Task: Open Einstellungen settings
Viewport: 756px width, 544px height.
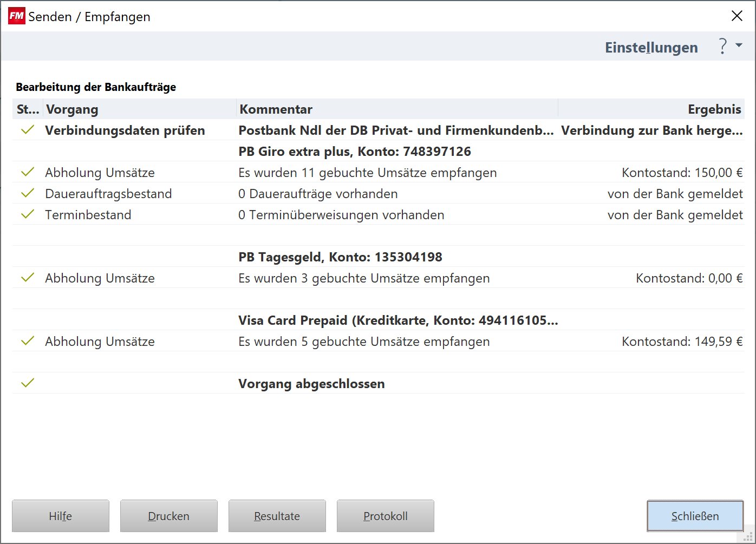Action: click(x=651, y=47)
